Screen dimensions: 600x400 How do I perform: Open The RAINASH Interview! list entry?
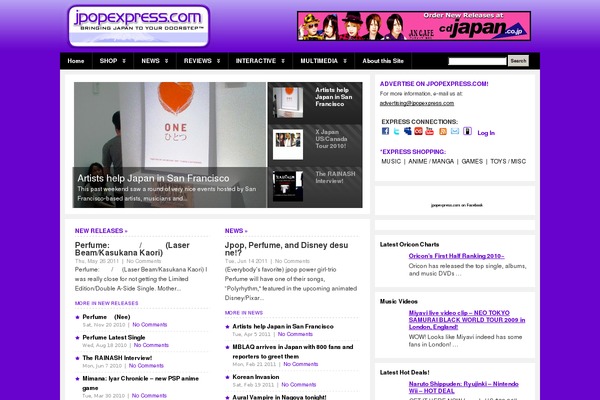[117, 358]
